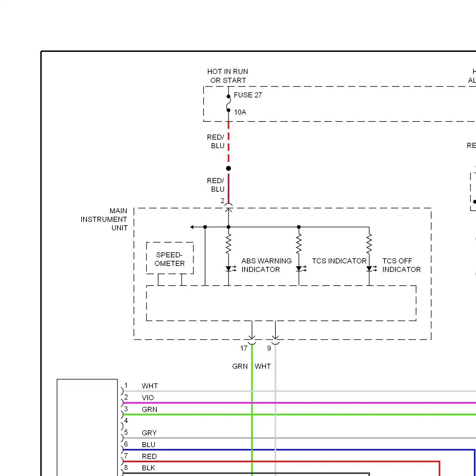476x476 pixels.
Task: Click the MAIN INSTRUMENT UNIT label
Action: coord(104,219)
